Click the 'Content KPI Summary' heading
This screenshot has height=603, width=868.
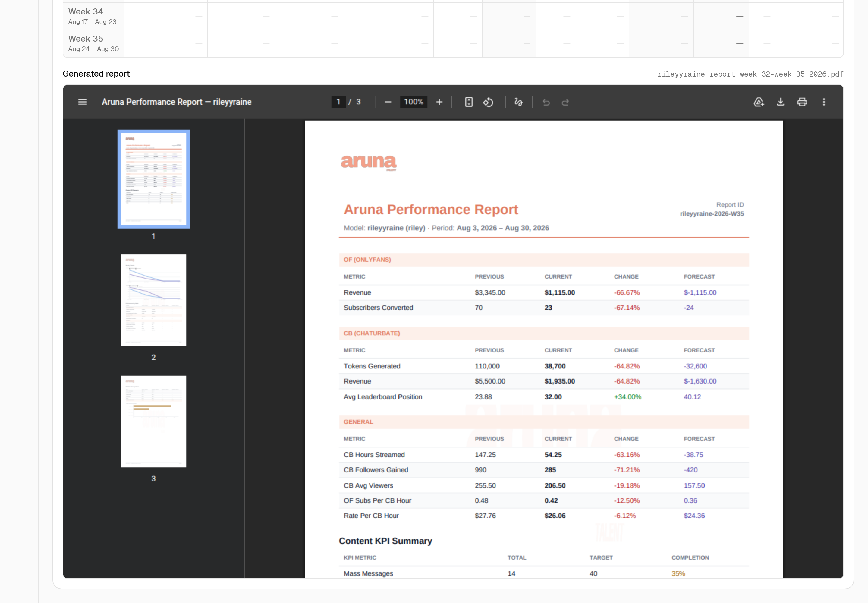pos(385,541)
